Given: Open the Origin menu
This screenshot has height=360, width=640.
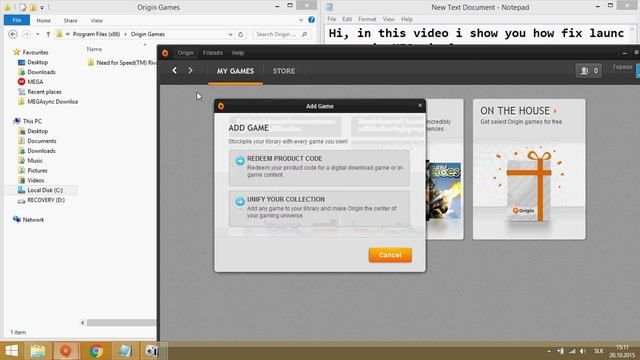Looking at the screenshot, I should point(185,53).
